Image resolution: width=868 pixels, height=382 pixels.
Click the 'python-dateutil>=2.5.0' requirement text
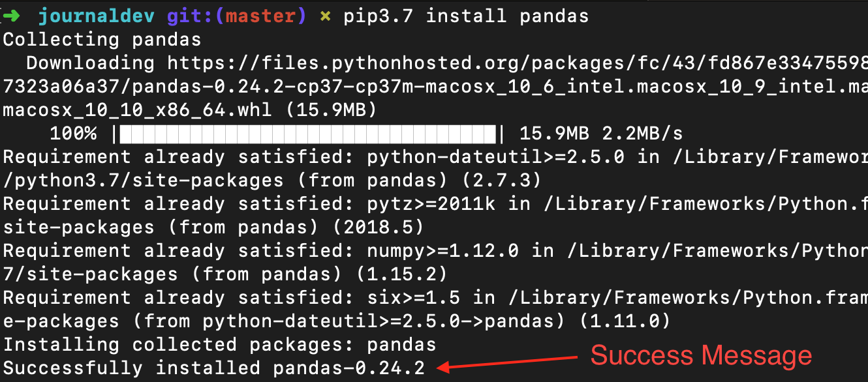pos(496,157)
